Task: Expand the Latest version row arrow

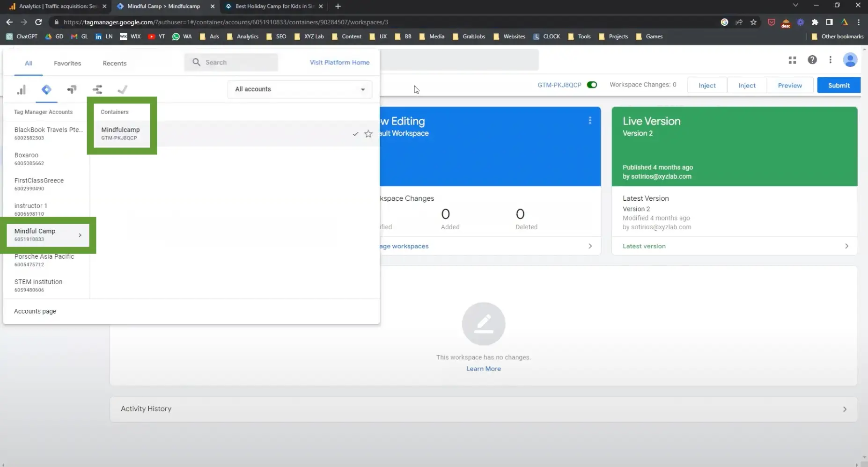Action: coord(846,246)
